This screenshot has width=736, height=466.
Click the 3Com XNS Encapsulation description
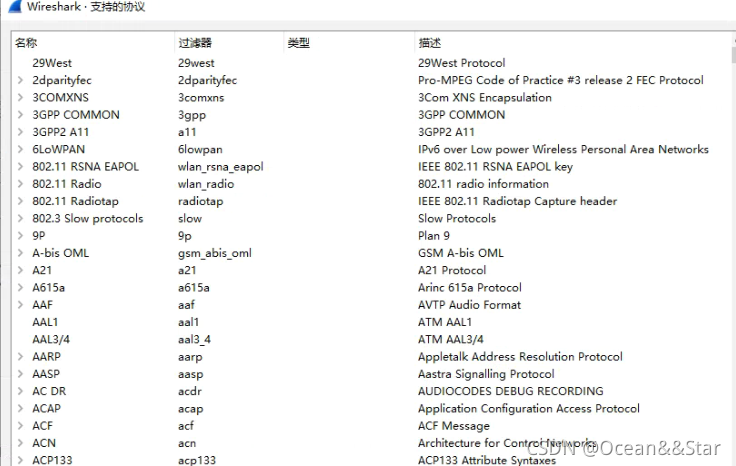(485, 98)
